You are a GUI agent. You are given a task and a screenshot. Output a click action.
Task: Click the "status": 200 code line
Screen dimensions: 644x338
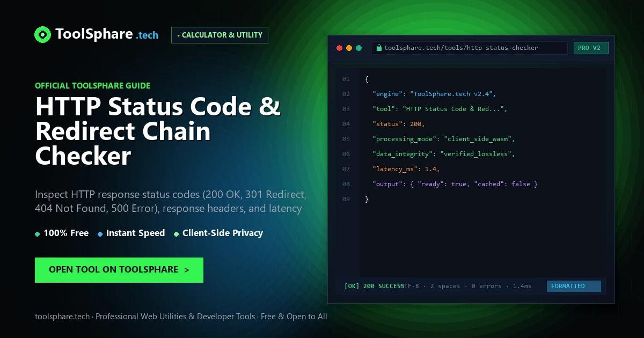[x=398, y=124]
